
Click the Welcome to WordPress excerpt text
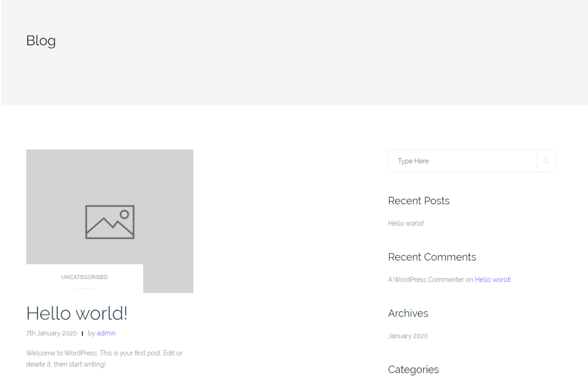[x=104, y=358]
